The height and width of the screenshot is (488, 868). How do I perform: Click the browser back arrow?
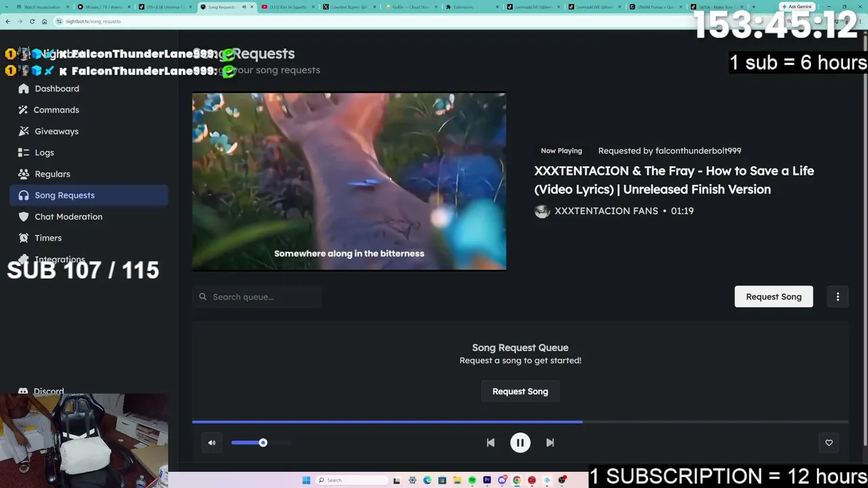pos(7,21)
